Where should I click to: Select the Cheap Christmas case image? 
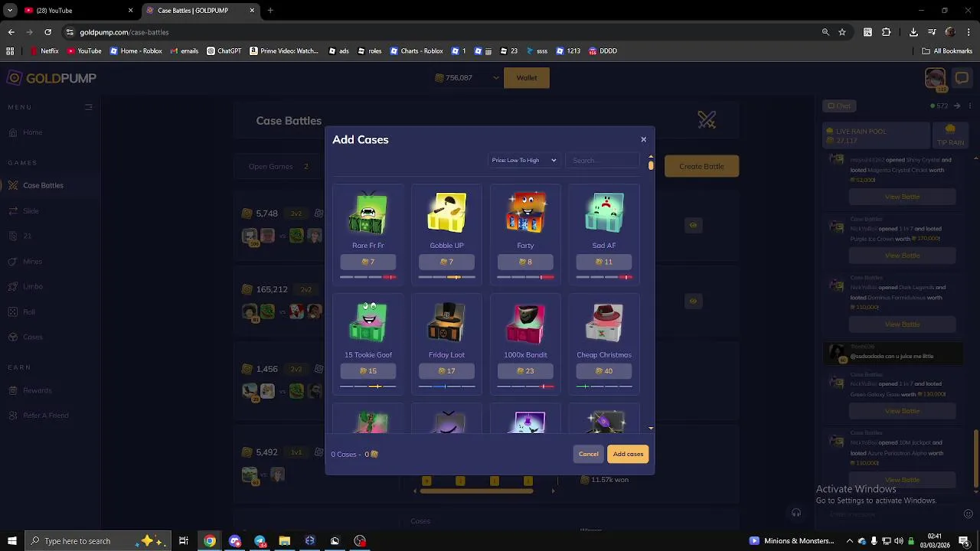604,322
